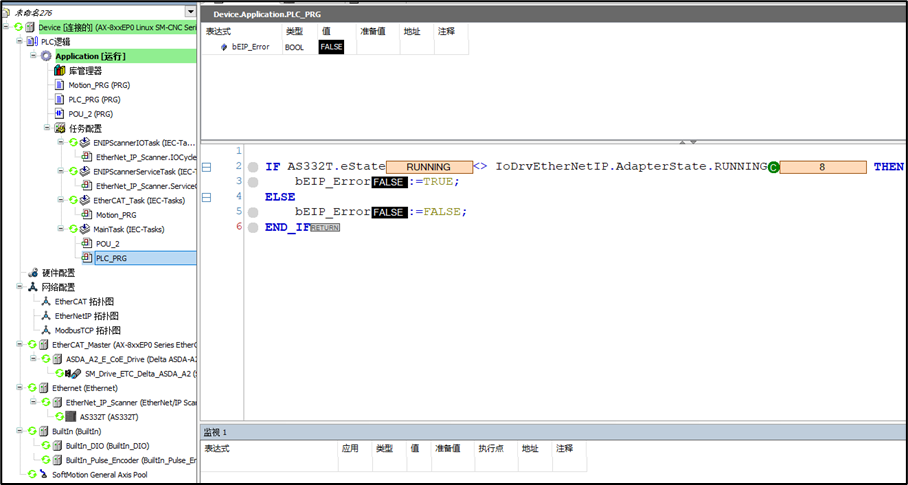Click the SoftMotion General Axis Pool icon
Image resolution: width=908 pixels, height=485 pixels.
pyautogui.click(x=45, y=474)
